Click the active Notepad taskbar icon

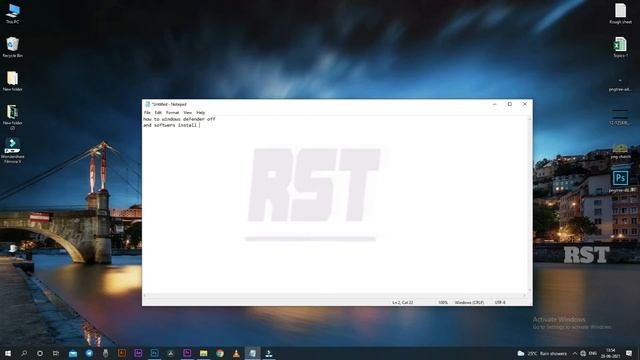[x=252, y=353]
